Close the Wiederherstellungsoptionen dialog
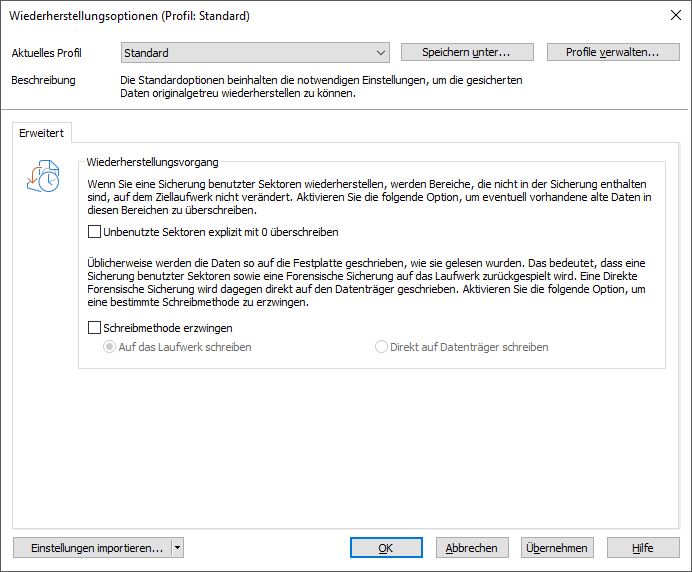Screen dimensions: 692x572 point(675,15)
